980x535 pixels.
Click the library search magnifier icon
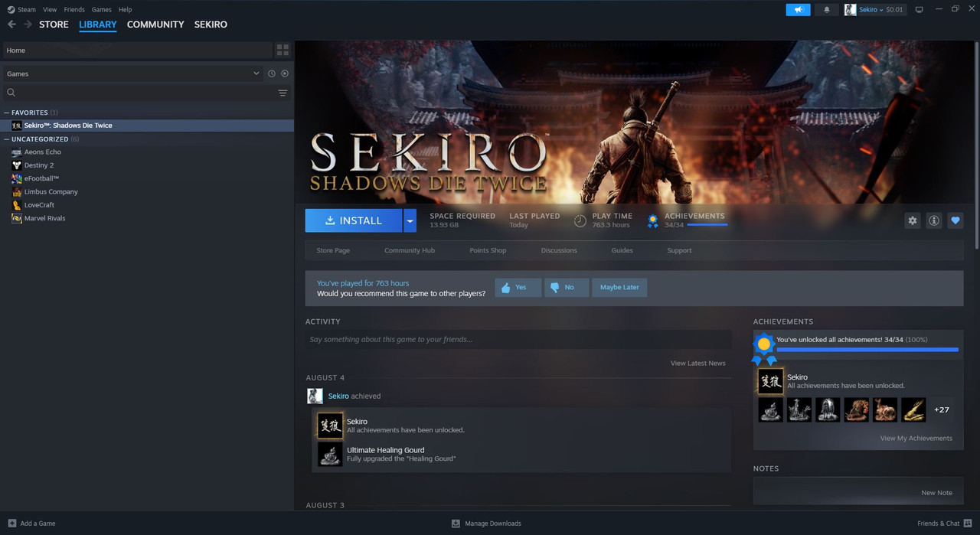11,93
